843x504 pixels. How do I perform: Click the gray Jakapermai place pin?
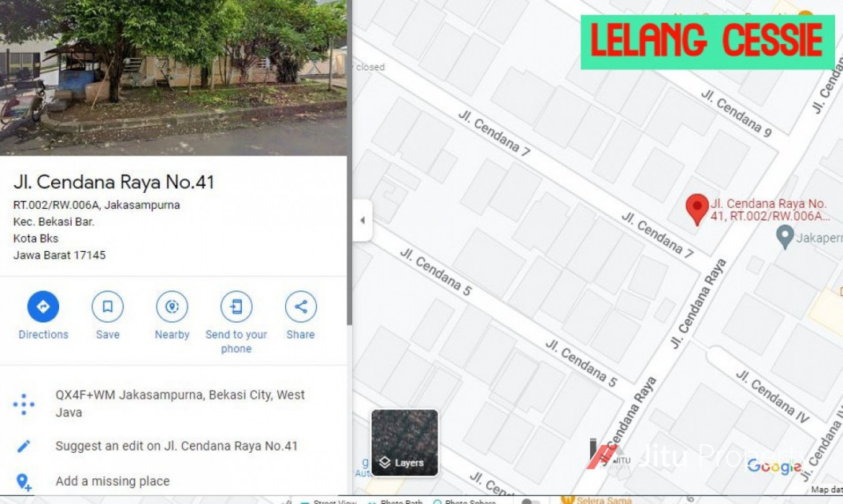785,236
